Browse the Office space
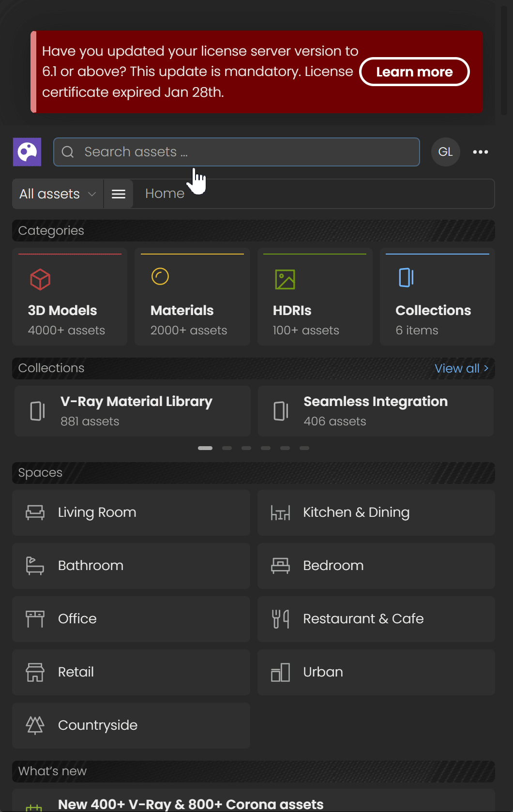 (131, 619)
